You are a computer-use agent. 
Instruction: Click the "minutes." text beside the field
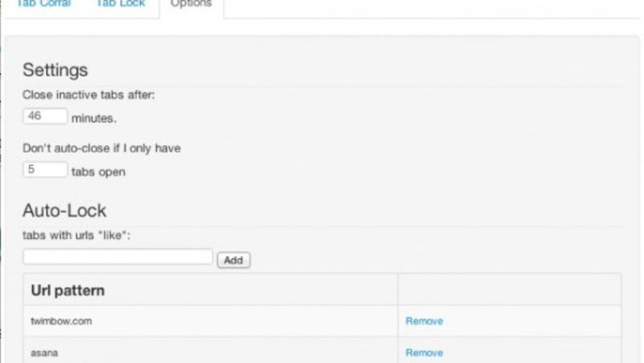[94, 118]
